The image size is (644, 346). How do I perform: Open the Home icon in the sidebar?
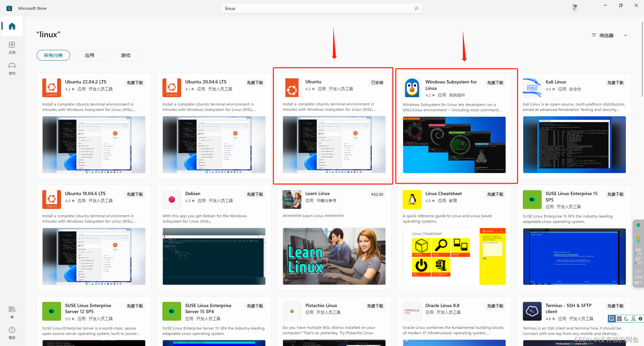12,26
